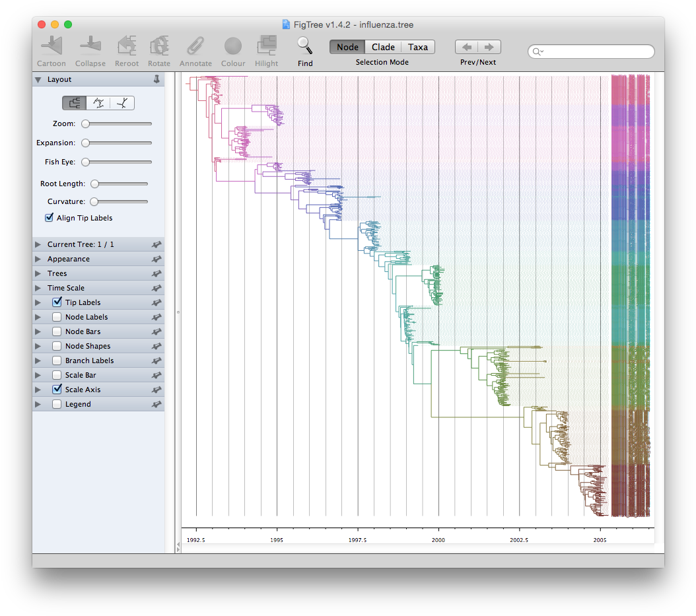Disable the Tip Labels checkbox
This screenshot has height=616, width=696.
57,302
